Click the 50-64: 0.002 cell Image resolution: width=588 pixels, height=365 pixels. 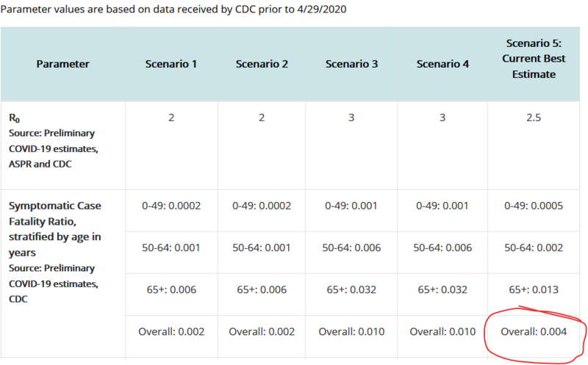click(x=534, y=247)
